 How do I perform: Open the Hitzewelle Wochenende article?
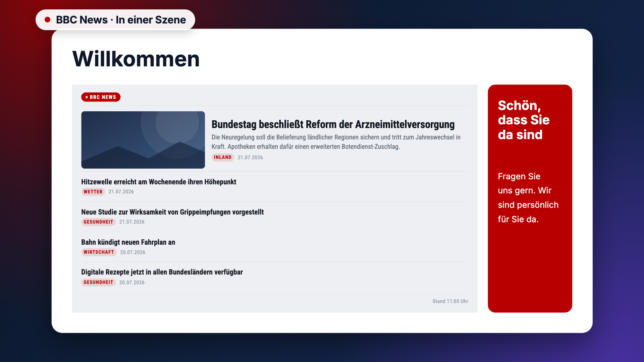coord(159,182)
